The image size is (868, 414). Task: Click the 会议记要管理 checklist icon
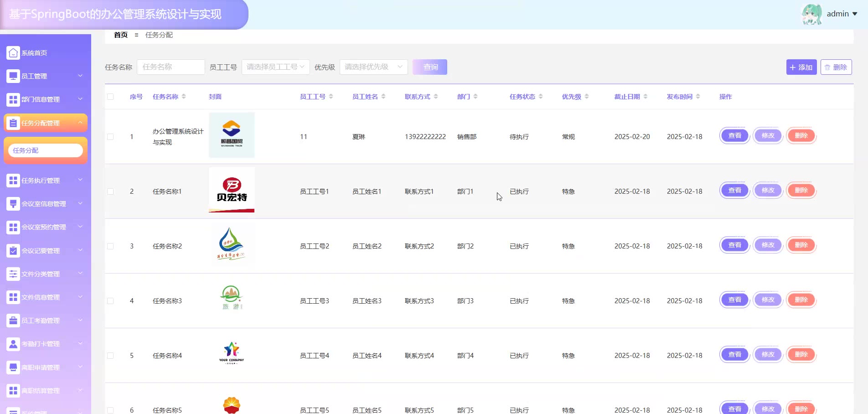13,251
